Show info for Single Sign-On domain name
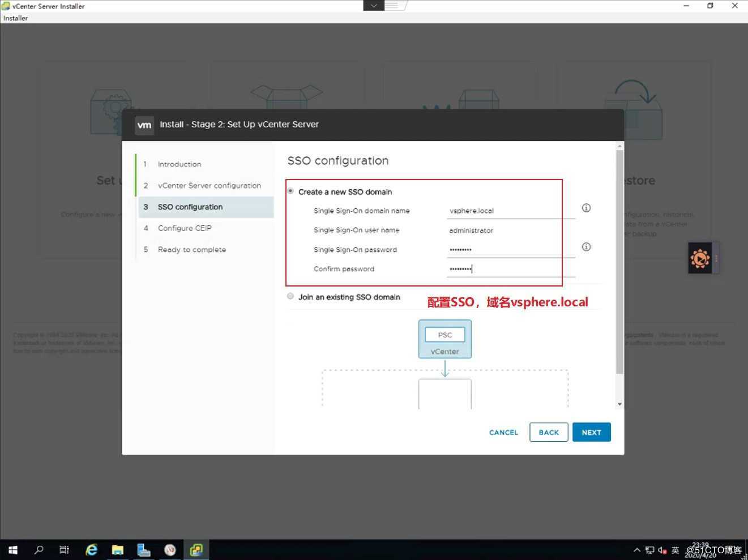The height and width of the screenshot is (560, 748). 586,208
